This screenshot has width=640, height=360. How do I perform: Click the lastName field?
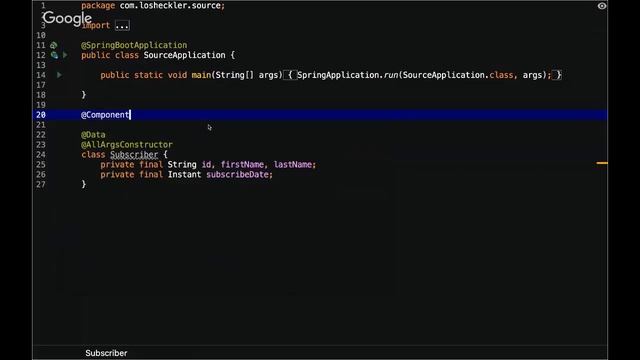pos(293,164)
